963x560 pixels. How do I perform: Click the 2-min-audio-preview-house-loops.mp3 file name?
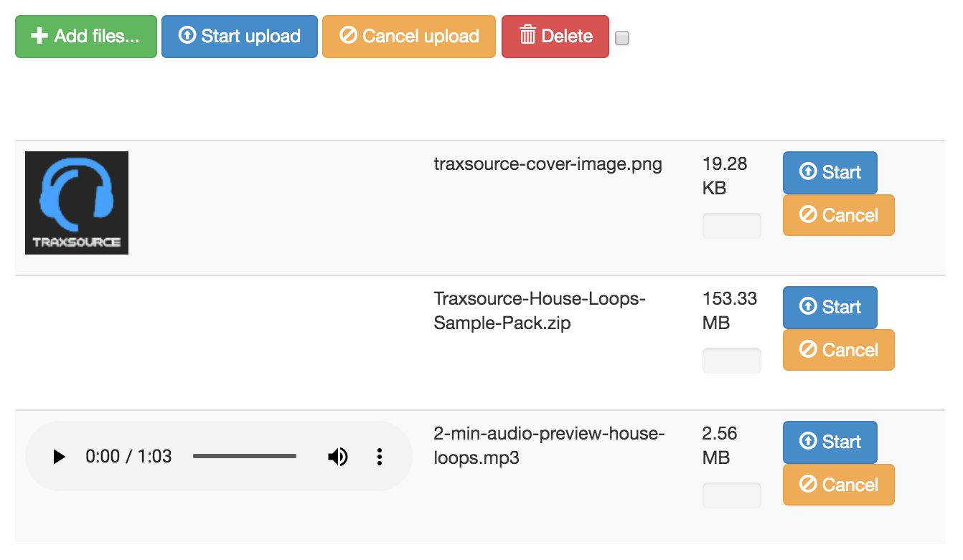[549, 445]
